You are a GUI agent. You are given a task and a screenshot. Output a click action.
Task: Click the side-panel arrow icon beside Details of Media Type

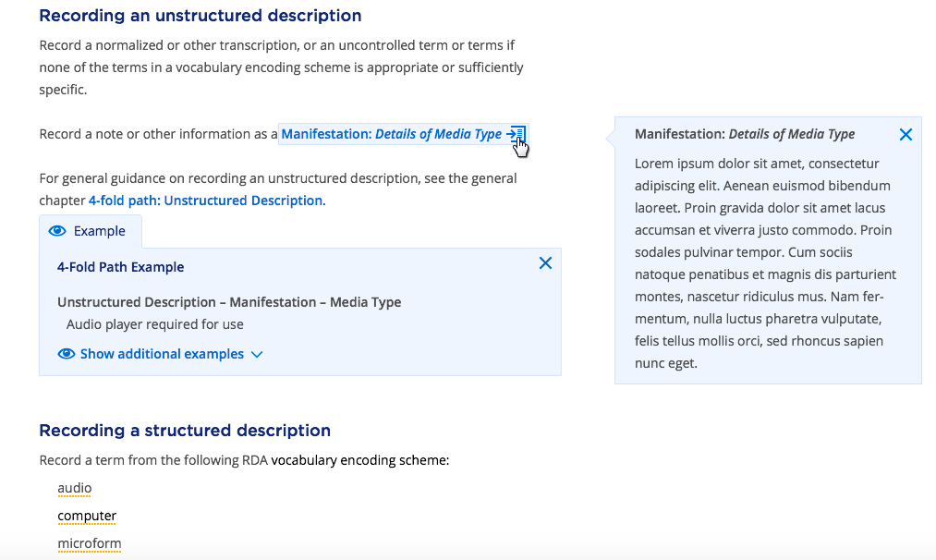516,134
